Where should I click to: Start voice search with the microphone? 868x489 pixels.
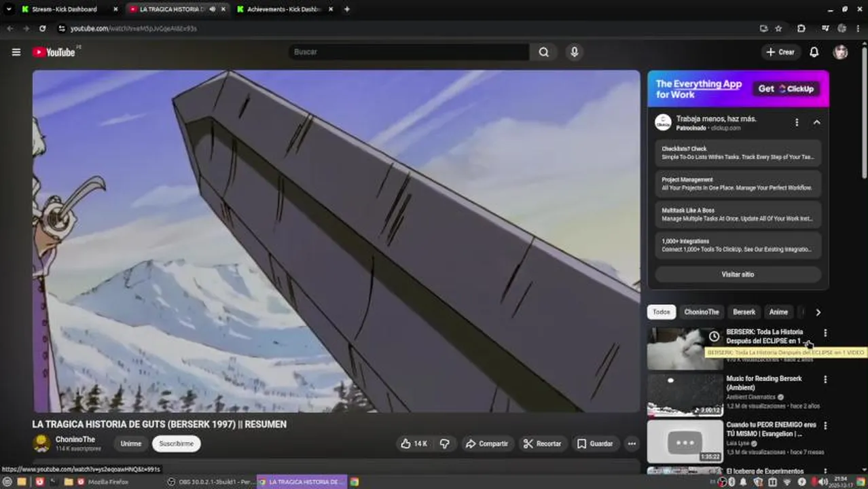click(x=575, y=52)
